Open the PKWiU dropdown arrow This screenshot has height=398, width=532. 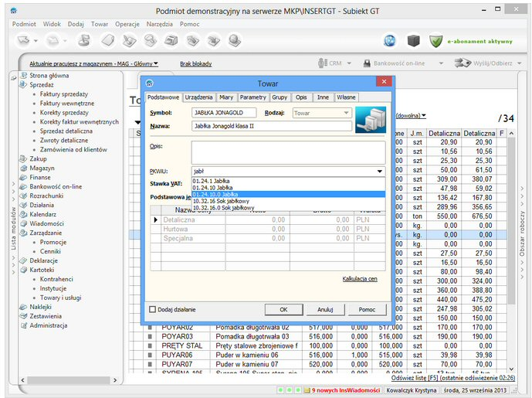(380, 172)
